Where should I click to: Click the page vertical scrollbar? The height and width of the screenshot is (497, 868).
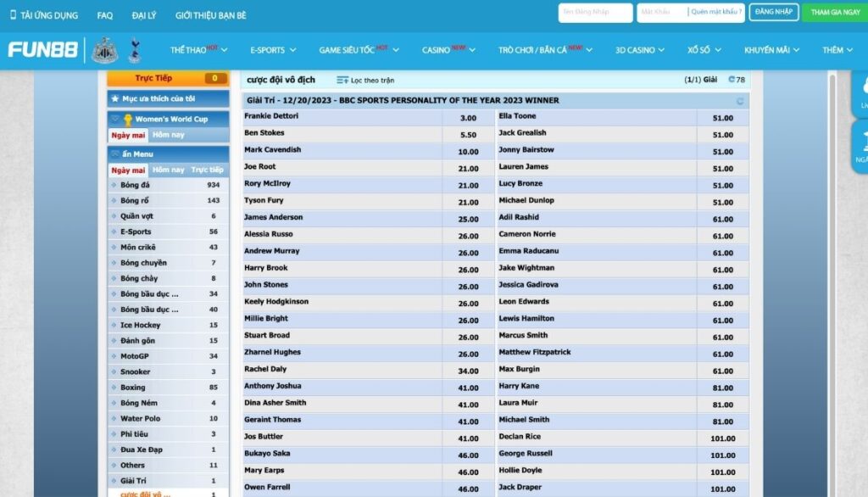832,283
